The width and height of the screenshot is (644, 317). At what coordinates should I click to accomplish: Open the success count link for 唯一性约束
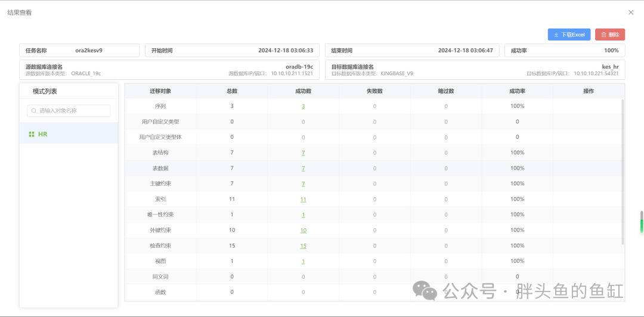[303, 215]
